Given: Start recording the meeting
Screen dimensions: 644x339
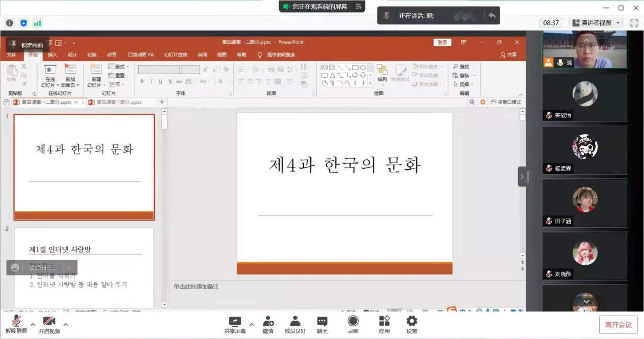Looking at the screenshot, I should 352,324.
